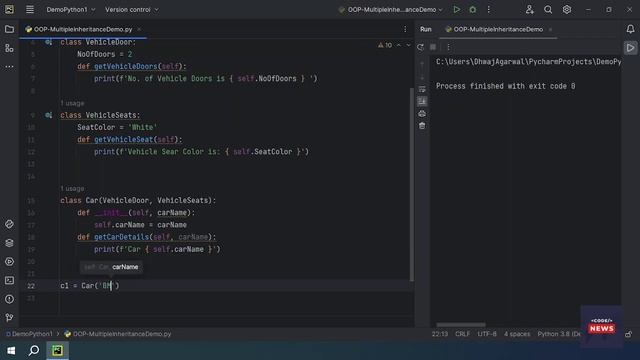Go to next highlighted problem arrow
Screen dimensions: 640x360
tap(408, 45)
